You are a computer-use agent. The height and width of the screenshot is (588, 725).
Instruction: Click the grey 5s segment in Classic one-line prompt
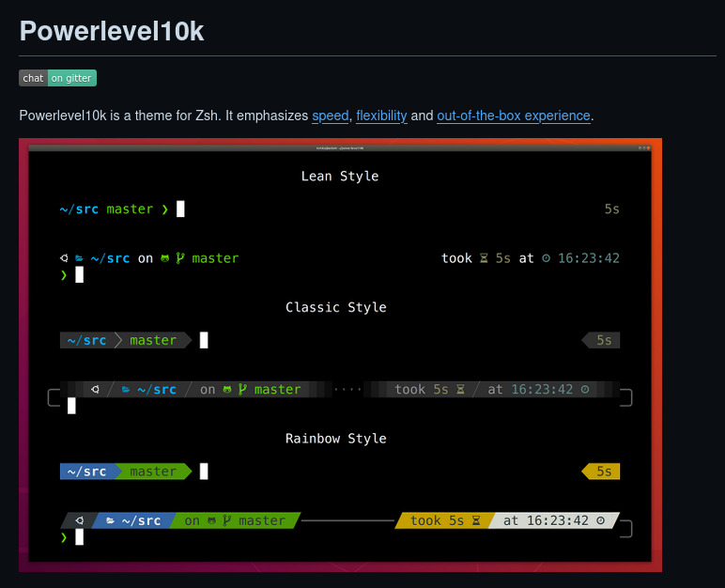[x=601, y=340]
